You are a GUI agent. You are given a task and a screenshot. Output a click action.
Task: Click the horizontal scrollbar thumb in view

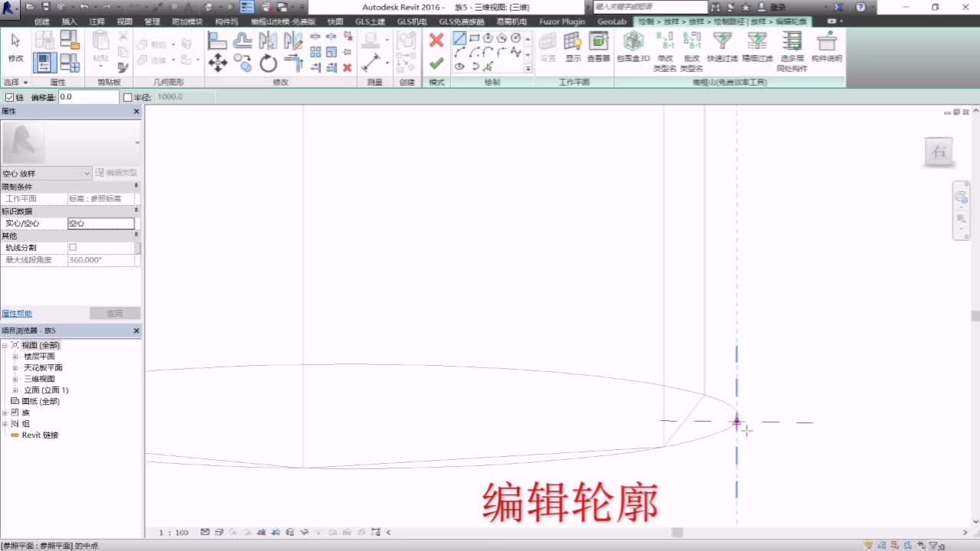677,533
